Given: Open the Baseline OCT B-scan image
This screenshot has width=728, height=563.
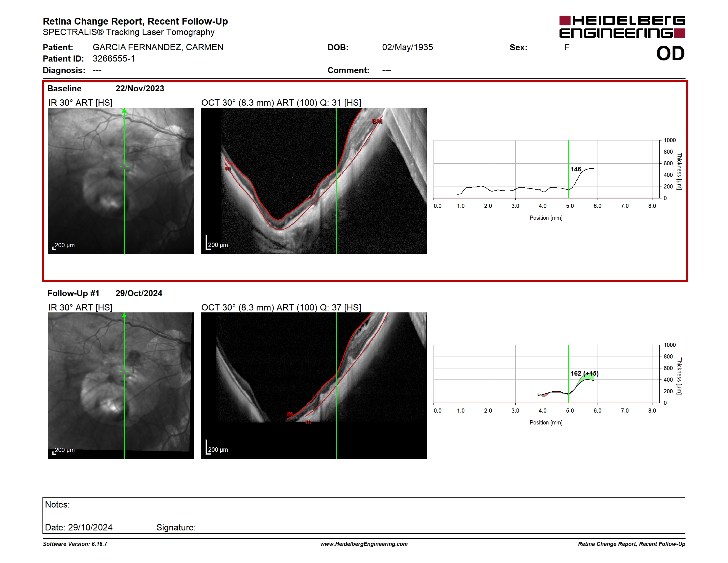Looking at the screenshot, I should (314, 181).
